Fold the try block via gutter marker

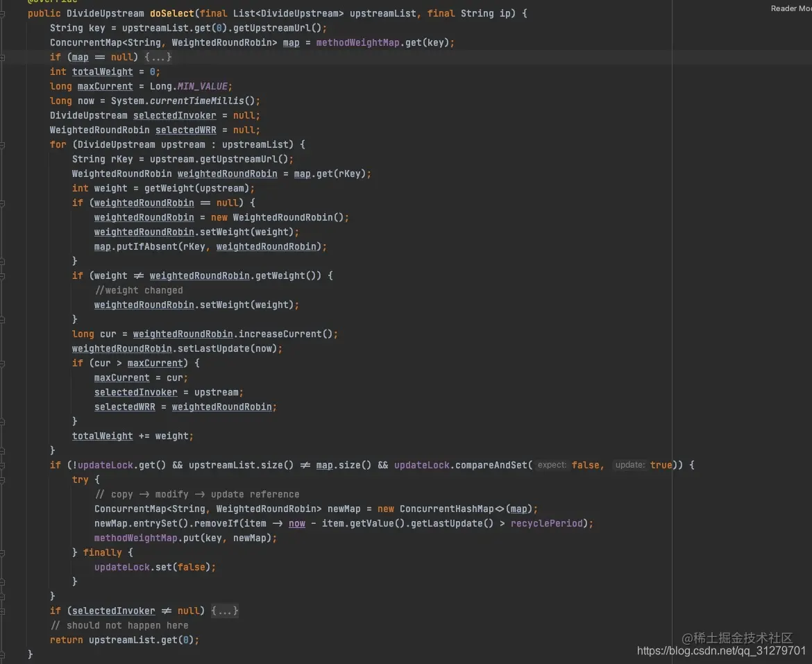(2, 481)
